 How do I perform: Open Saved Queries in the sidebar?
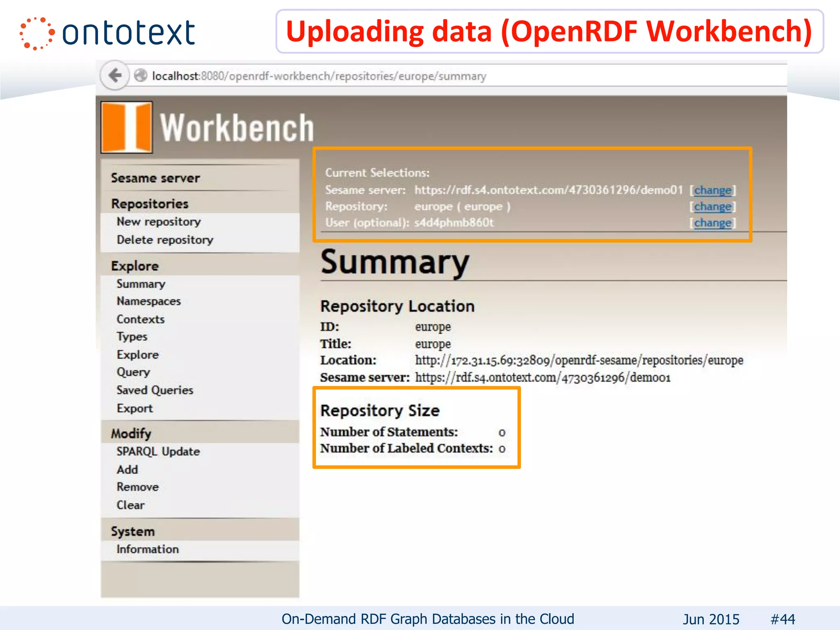pos(155,390)
